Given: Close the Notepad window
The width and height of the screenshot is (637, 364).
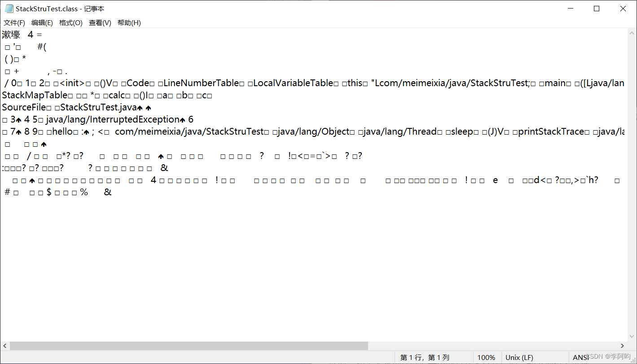Looking at the screenshot, I should point(623,9).
